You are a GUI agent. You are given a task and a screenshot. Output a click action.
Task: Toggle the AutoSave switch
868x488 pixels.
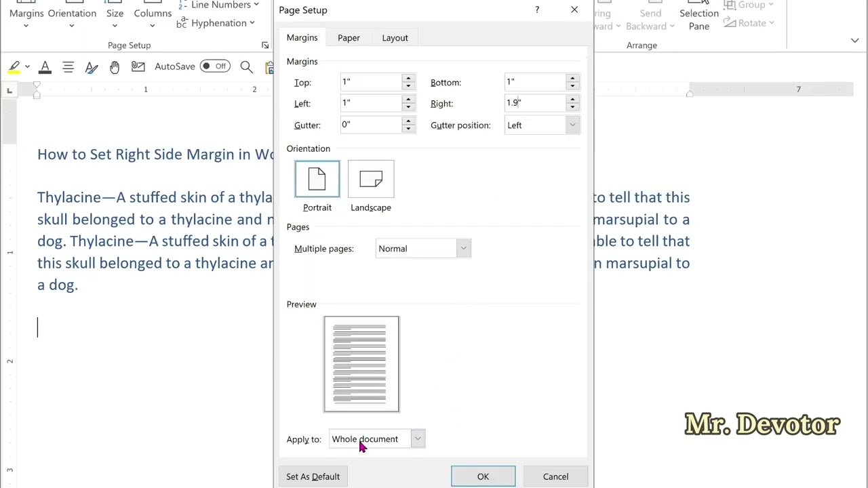point(214,66)
